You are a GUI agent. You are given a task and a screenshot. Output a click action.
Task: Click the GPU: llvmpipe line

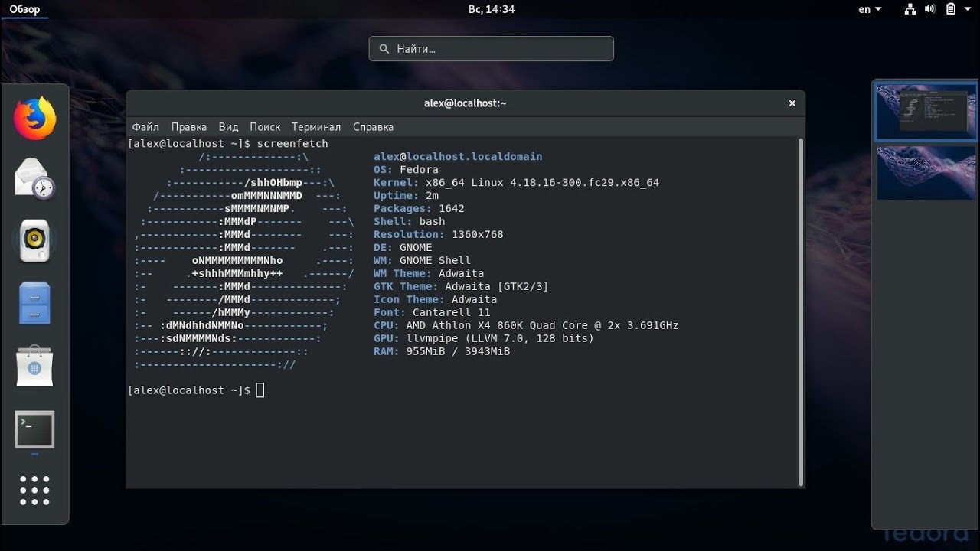point(484,339)
